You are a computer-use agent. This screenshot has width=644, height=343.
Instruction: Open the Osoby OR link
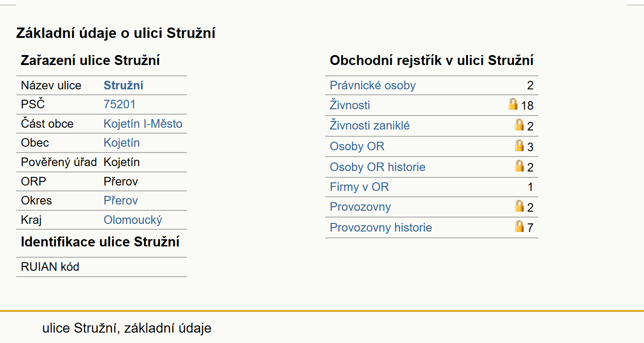pos(357,146)
